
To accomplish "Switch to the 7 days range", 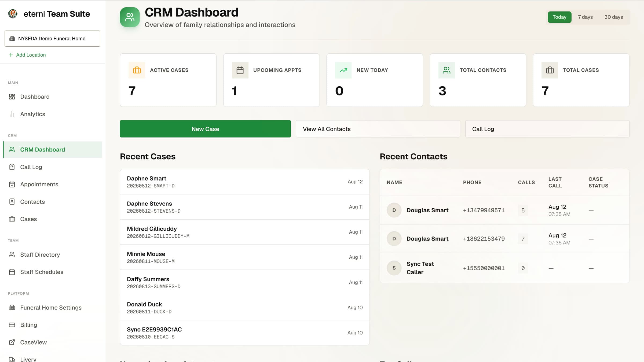I will pos(585,17).
